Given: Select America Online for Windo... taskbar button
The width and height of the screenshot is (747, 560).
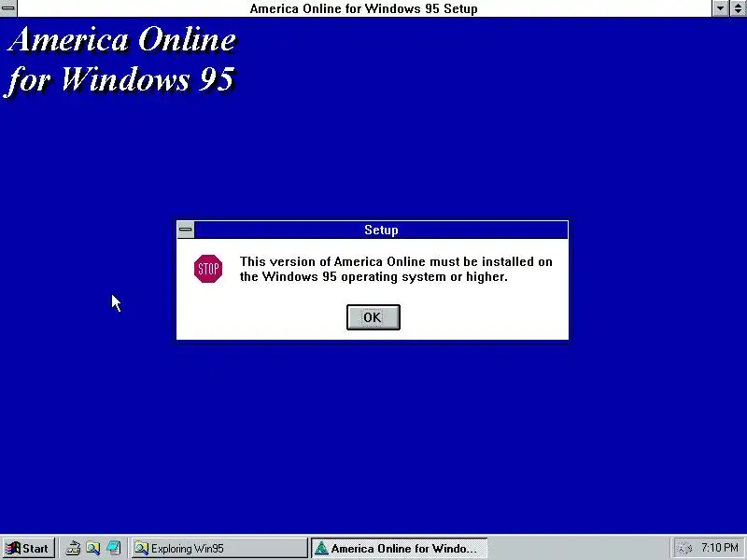Looking at the screenshot, I should pyautogui.click(x=400, y=548).
